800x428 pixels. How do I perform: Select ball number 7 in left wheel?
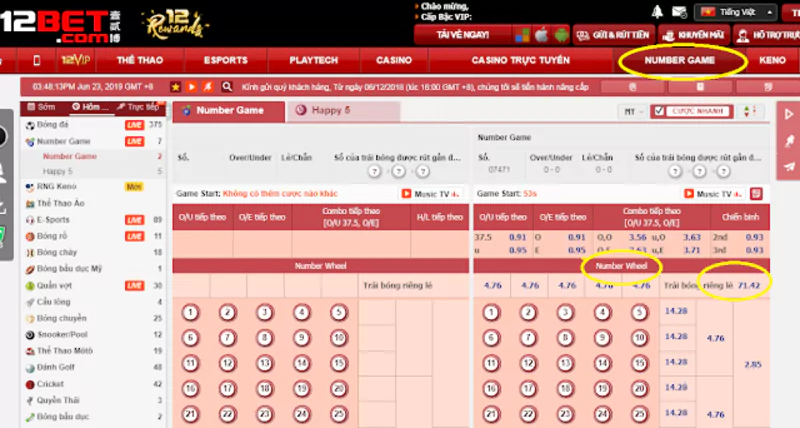click(227, 338)
